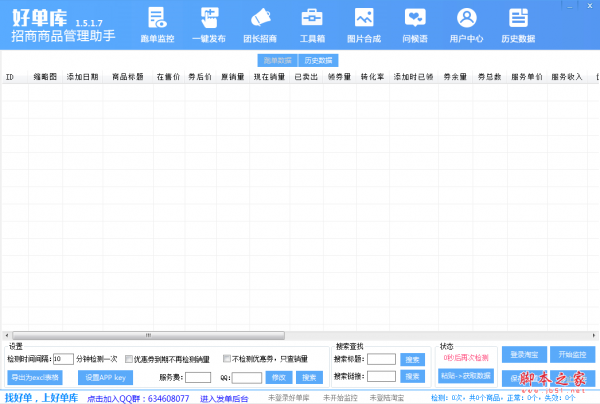The height and width of the screenshot is (404, 600).
Task: Click 未开始监控 status text
Action: [x=340, y=398]
